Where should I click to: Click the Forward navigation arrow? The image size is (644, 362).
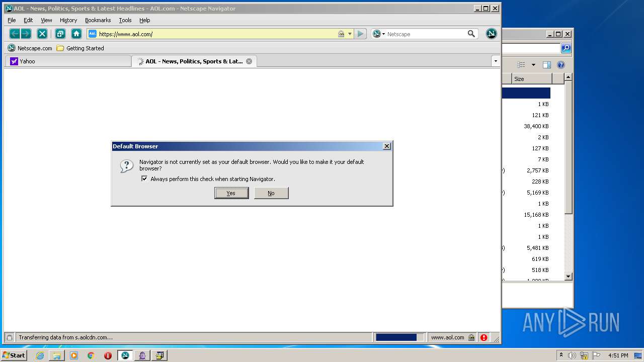tap(26, 34)
